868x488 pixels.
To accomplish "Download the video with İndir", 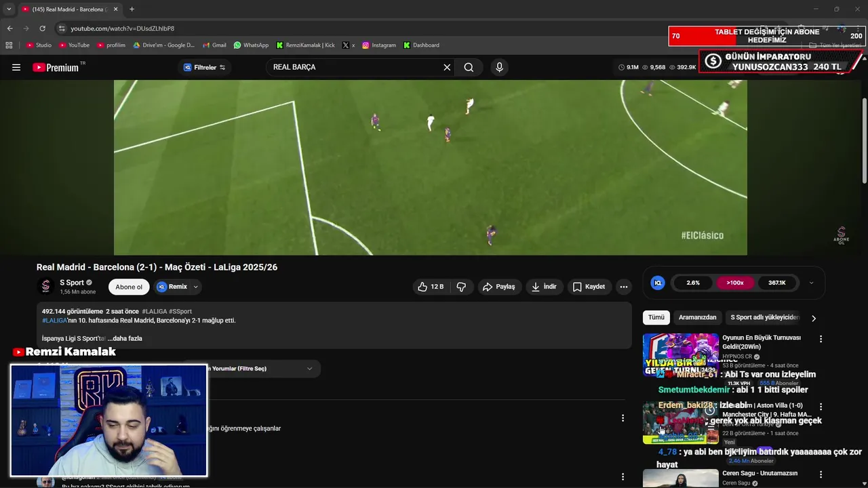I will pyautogui.click(x=544, y=287).
